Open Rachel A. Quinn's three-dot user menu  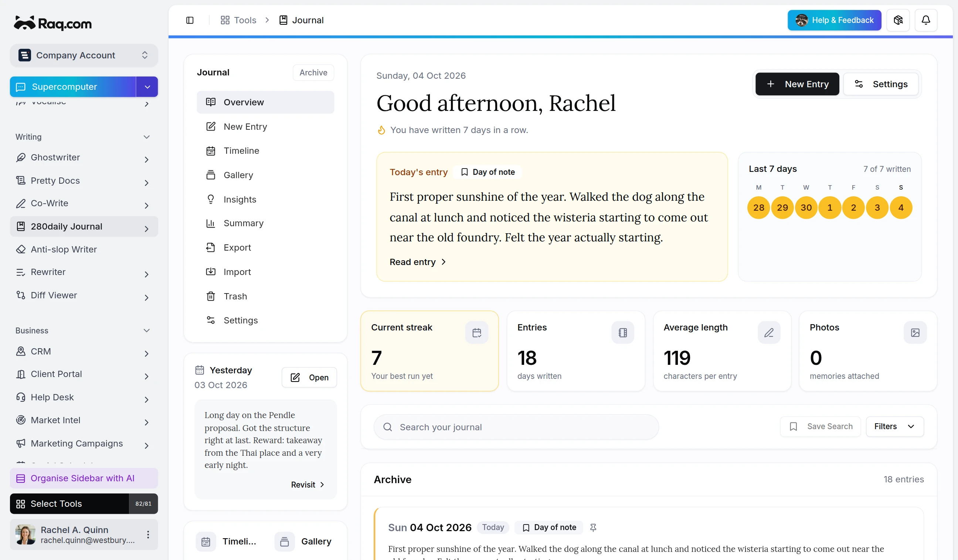pos(148,534)
